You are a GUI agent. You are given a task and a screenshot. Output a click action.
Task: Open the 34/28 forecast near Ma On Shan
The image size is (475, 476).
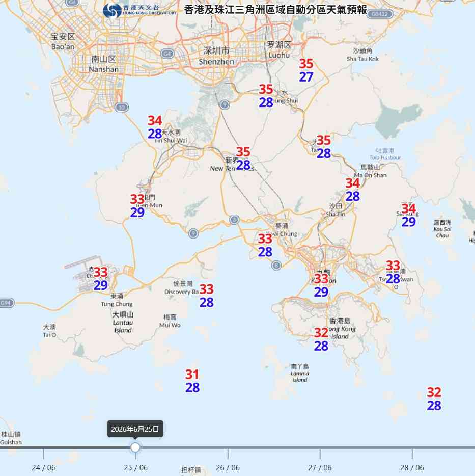coord(352,190)
